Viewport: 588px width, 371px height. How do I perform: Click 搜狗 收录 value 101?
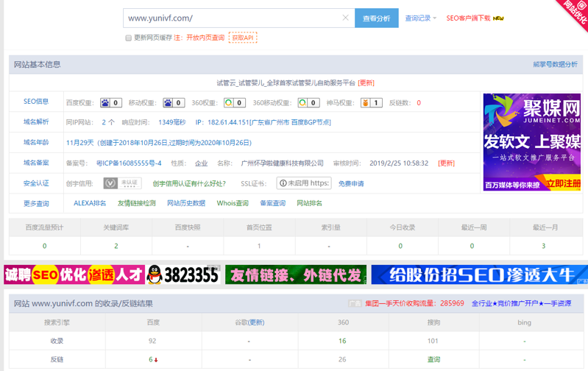(x=433, y=341)
